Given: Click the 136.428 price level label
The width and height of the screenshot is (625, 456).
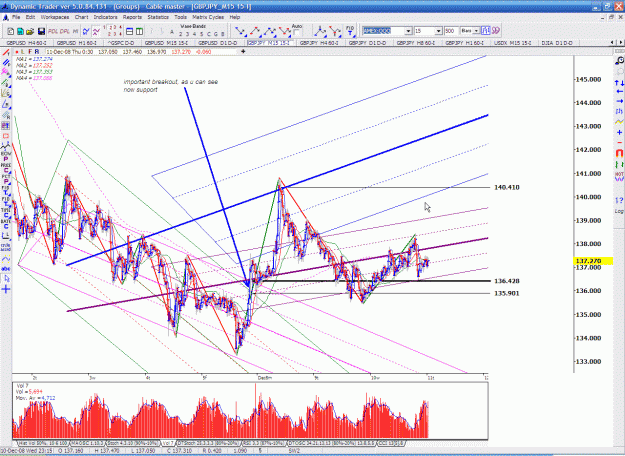Looking at the screenshot, I should coord(507,281).
